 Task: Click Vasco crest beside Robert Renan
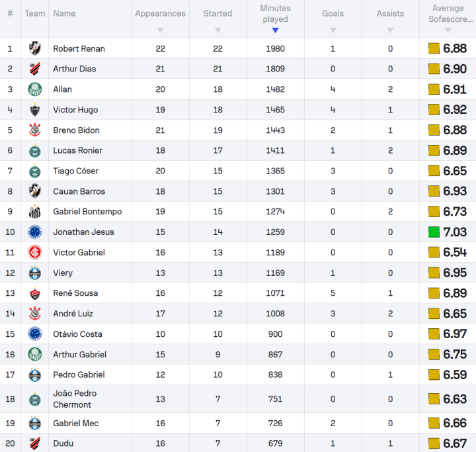pos(35,48)
